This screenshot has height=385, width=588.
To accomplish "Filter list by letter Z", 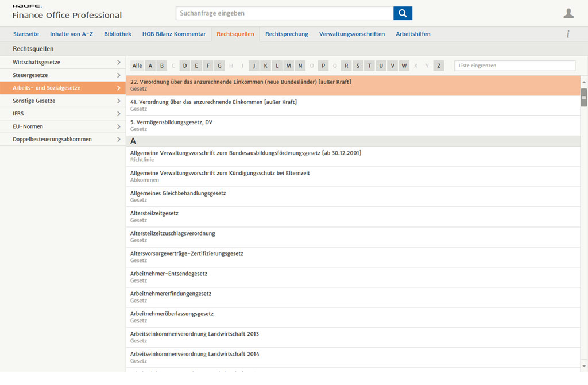I will click(439, 66).
